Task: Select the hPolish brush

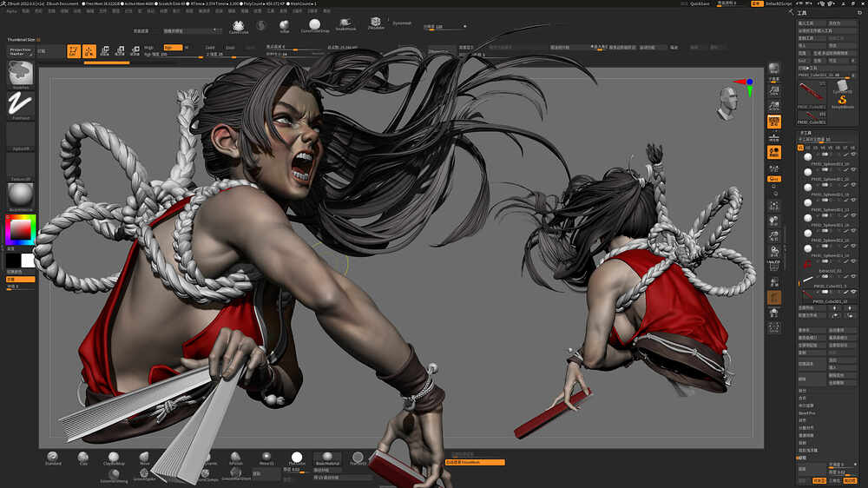Action: (236, 458)
